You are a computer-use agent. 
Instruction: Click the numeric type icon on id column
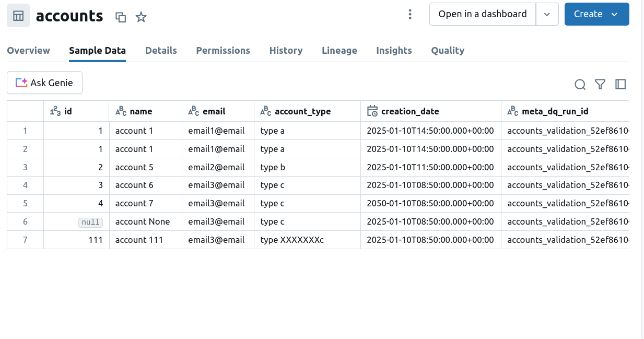[55, 111]
